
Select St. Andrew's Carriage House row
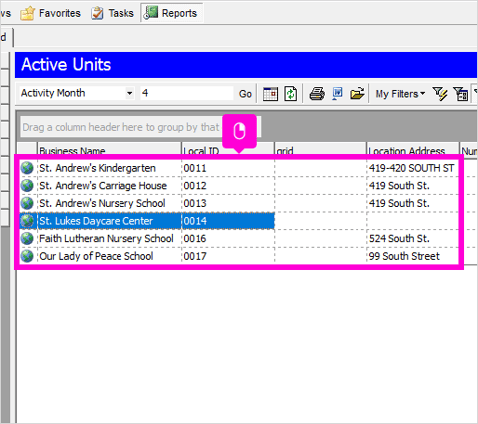[239, 186]
